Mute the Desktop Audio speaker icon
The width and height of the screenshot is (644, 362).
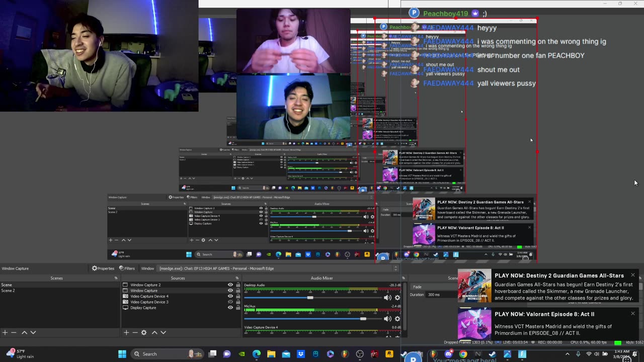click(x=387, y=298)
